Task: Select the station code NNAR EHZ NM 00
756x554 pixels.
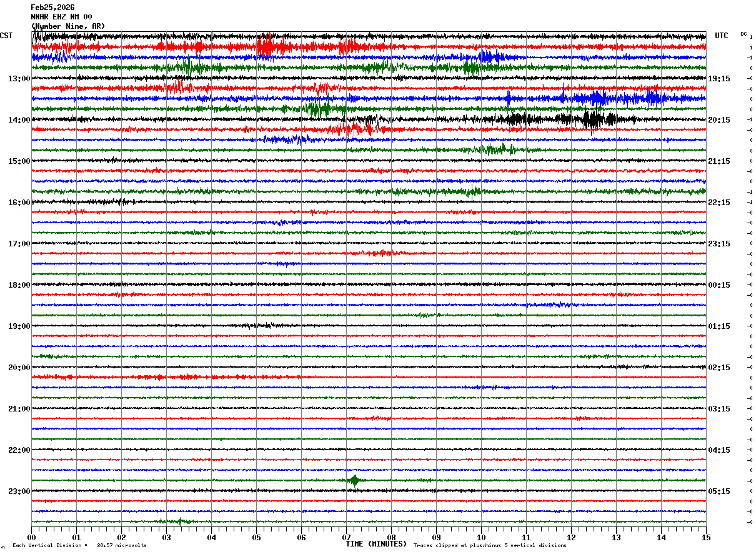Action: point(61,17)
